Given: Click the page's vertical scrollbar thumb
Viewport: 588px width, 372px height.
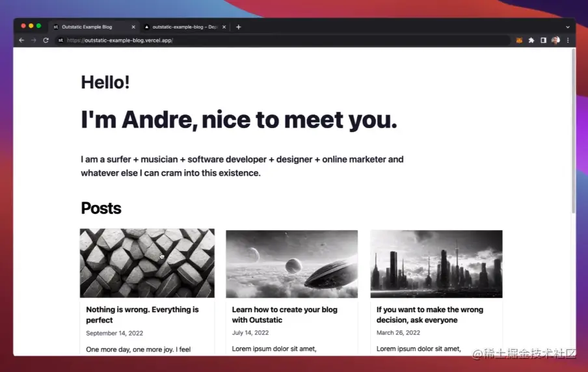Looking at the screenshot, I should 573,131.
